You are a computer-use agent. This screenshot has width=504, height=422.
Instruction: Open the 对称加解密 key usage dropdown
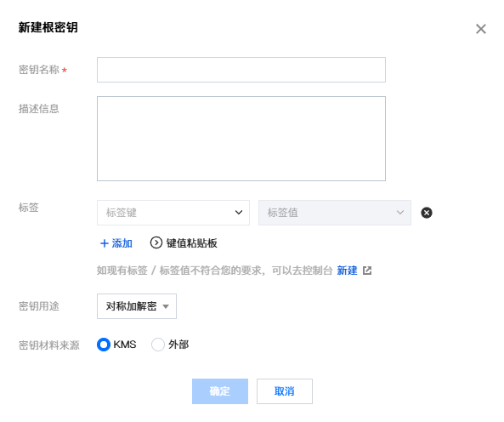click(137, 306)
